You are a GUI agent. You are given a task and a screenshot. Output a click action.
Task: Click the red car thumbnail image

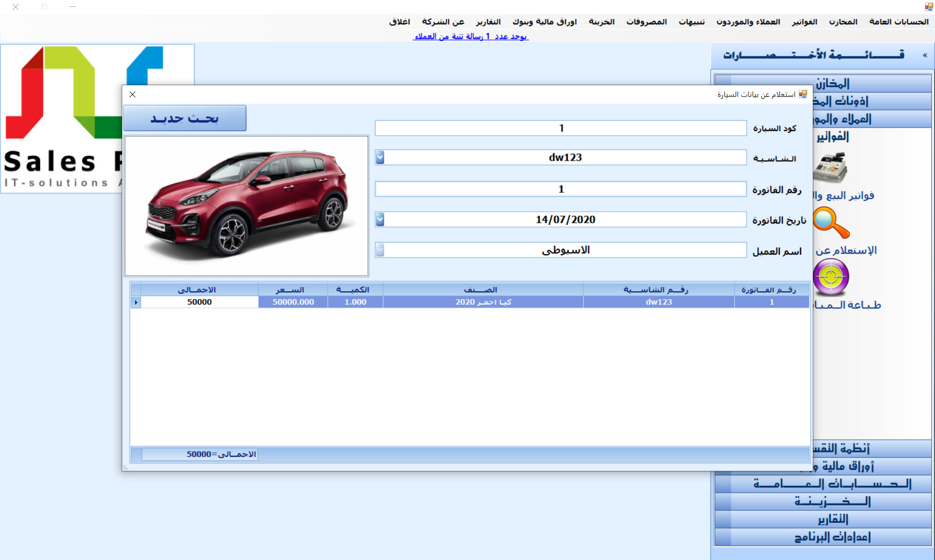[246, 206]
